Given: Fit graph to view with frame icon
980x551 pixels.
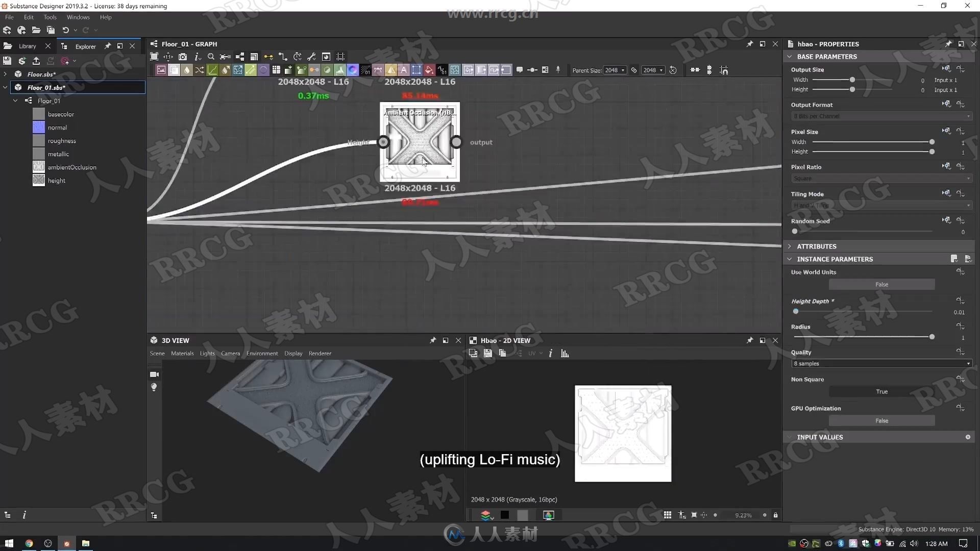Looking at the screenshot, I should (x=154, y=57).
